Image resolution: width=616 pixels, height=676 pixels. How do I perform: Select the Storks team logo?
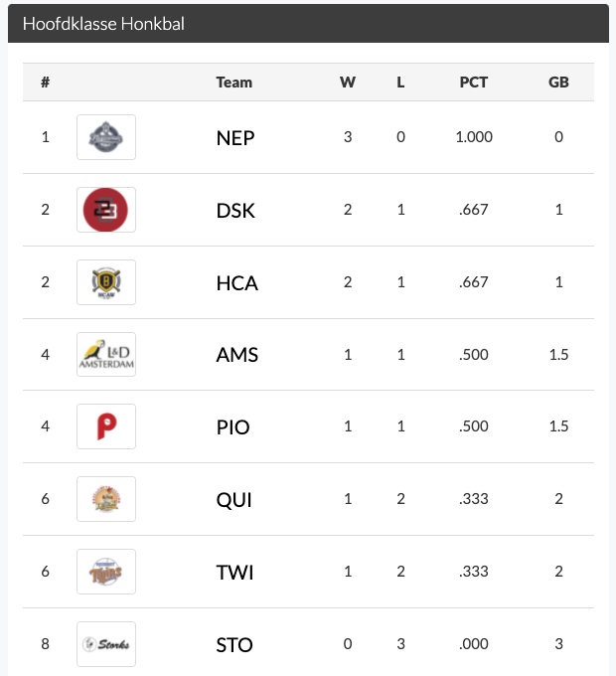point(106,644)
